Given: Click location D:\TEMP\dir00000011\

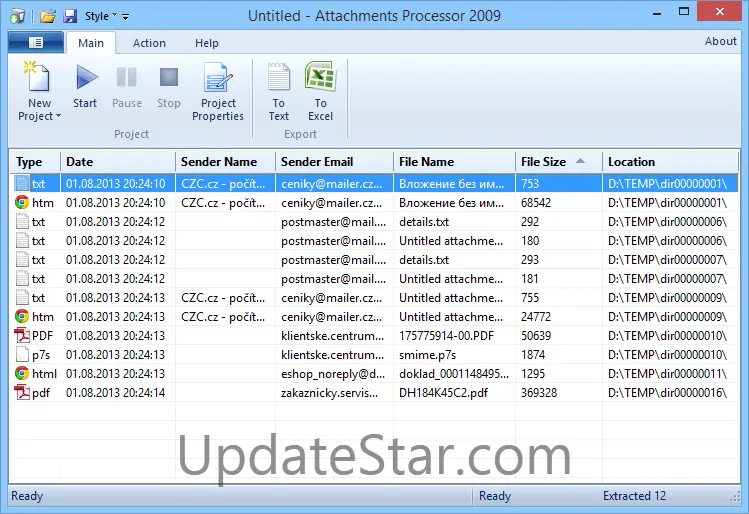Looking at the screenshot, I should click(667, 374).
